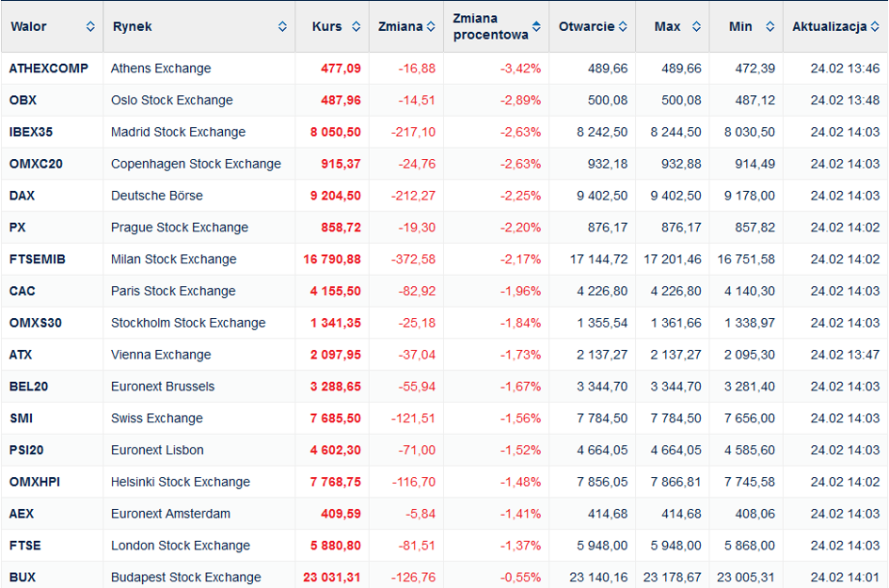Click the Rynek column header label
This screenshot has width=889, height=588.
[132, 26]
